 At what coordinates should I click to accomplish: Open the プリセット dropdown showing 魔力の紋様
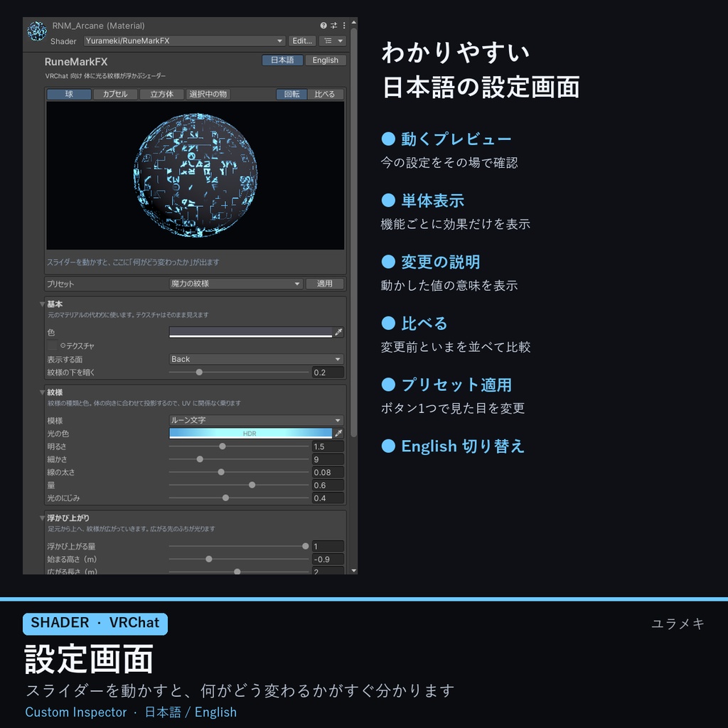click(x=236, y=284)
